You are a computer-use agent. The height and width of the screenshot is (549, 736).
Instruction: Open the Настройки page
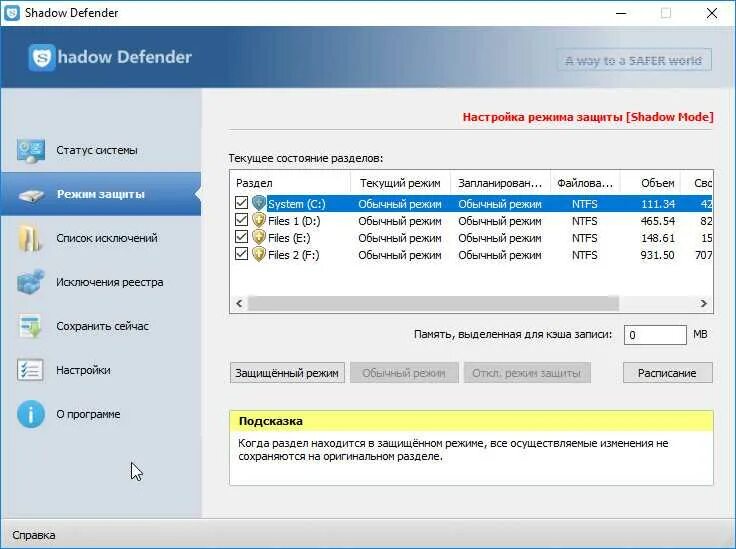[x=101, y=370]
